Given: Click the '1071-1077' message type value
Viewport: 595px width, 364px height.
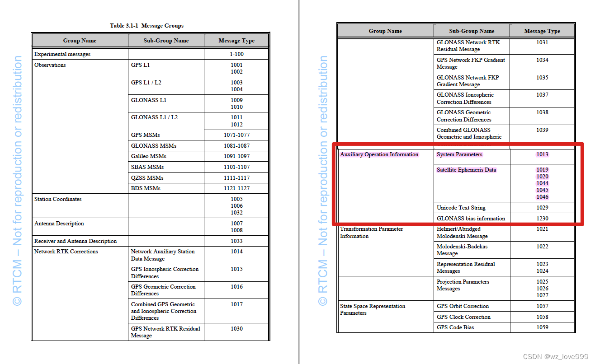Looking at the screenshot, I should pos(236,135).
